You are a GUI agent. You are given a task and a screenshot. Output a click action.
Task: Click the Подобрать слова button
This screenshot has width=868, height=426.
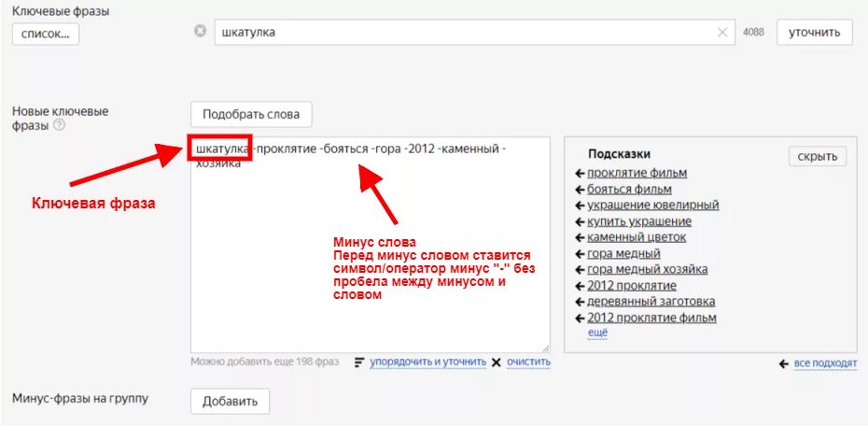[x=251, y=115]
